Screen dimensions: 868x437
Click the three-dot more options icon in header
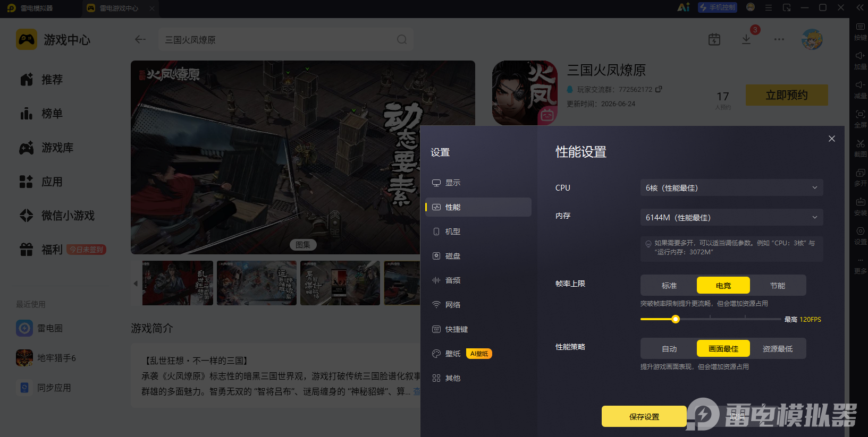click(x=779, y=39)
